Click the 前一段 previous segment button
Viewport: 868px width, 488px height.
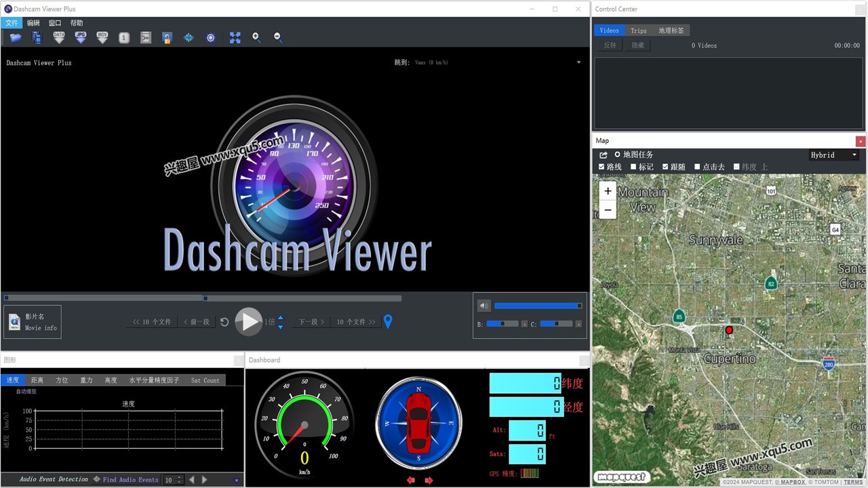[196, 322]
